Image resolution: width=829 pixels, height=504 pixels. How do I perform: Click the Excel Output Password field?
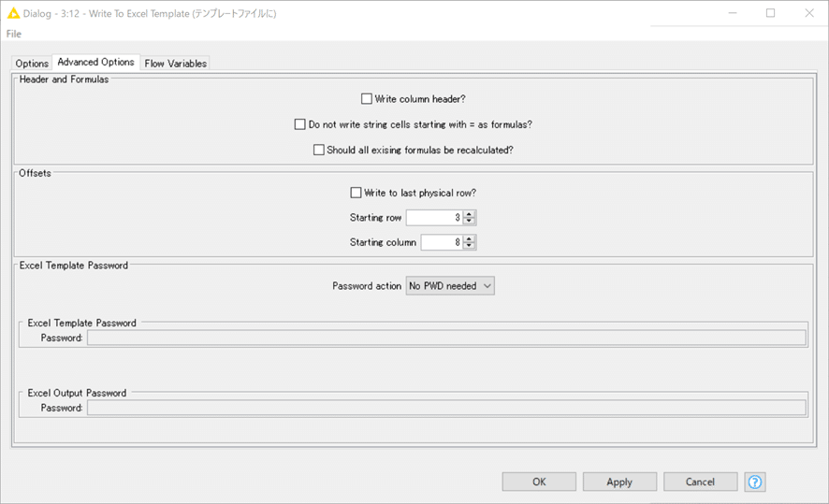(446, 408)
